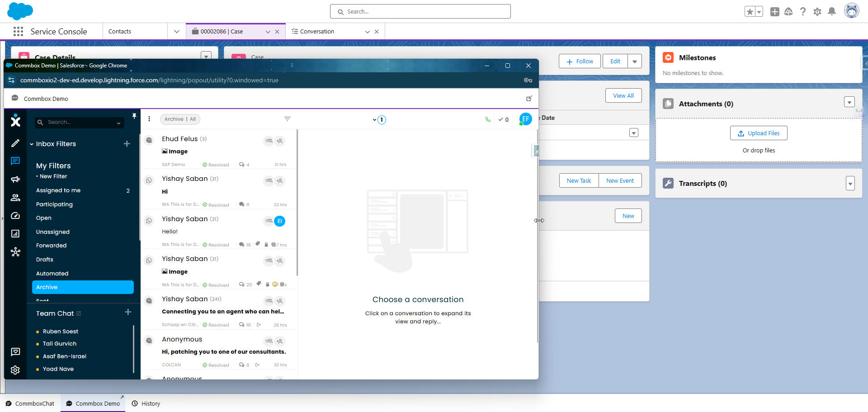Open Salesforce notifications bell
This screenshot has height=412, width=868.
coord(832,12)
